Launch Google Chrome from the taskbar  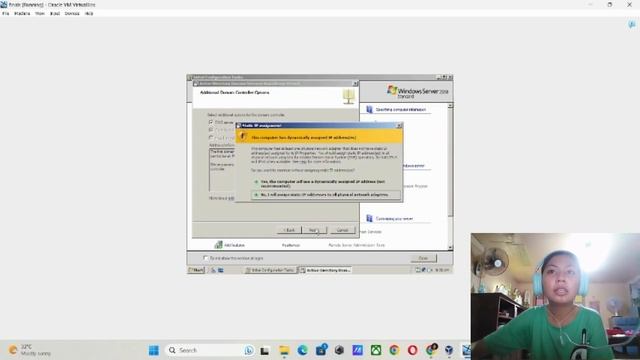pyautogui.click(x=394, y=350)
